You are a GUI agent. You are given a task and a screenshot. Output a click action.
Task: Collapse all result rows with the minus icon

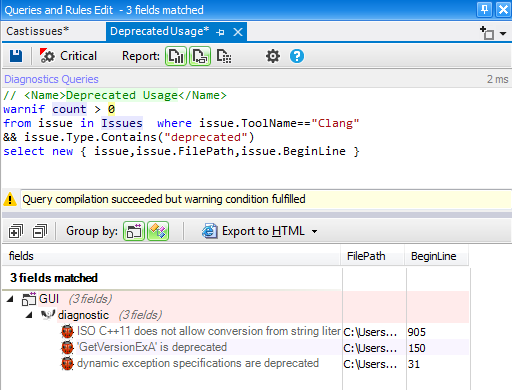pos(40,231)
